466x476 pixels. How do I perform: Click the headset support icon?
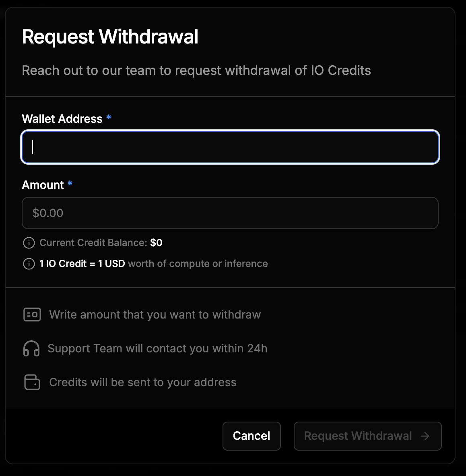(31, 348)
